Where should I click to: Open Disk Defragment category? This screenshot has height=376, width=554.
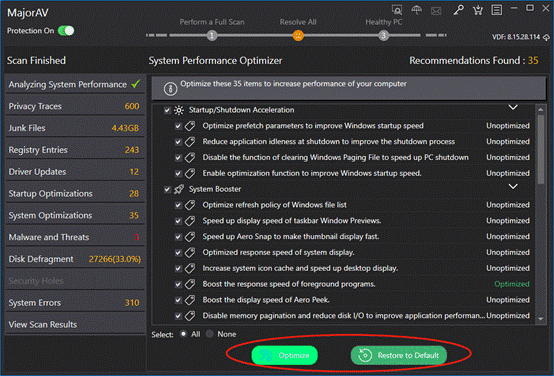(75, 259)
